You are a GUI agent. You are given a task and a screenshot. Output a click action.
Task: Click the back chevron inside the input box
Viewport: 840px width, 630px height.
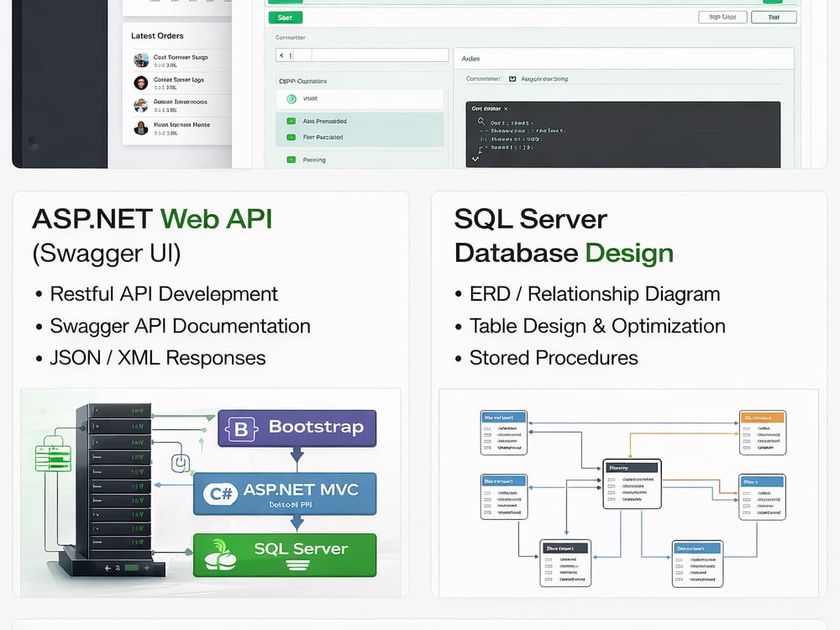coord(281,55)
